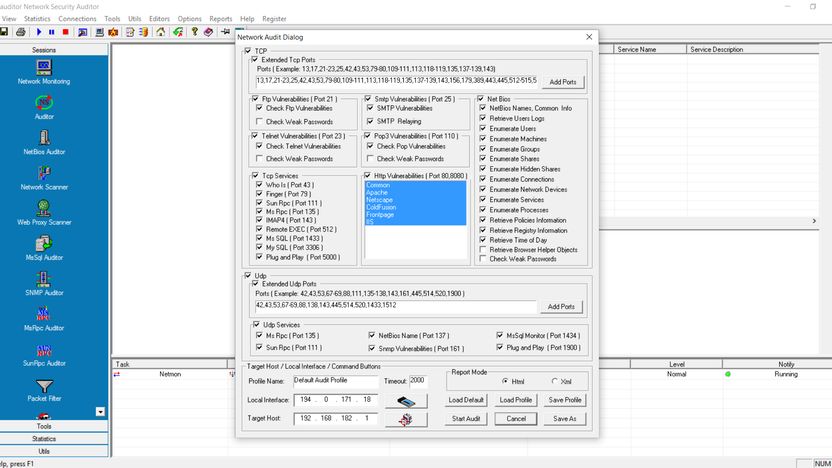This screenshot has height=468, width=832.
Task: Open Packet Filter from sidebar
Action: (44, 389)
